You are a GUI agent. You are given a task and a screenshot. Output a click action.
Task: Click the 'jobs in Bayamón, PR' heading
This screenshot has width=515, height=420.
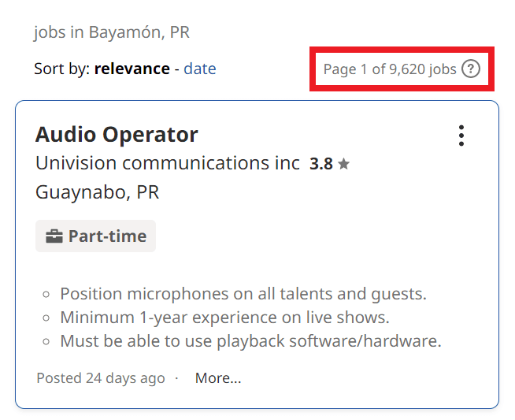112,32
